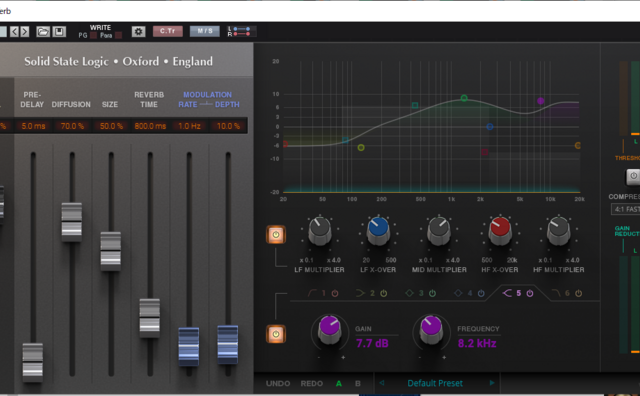
Task: Click the UNDO button
Action: tap(278, 383)
